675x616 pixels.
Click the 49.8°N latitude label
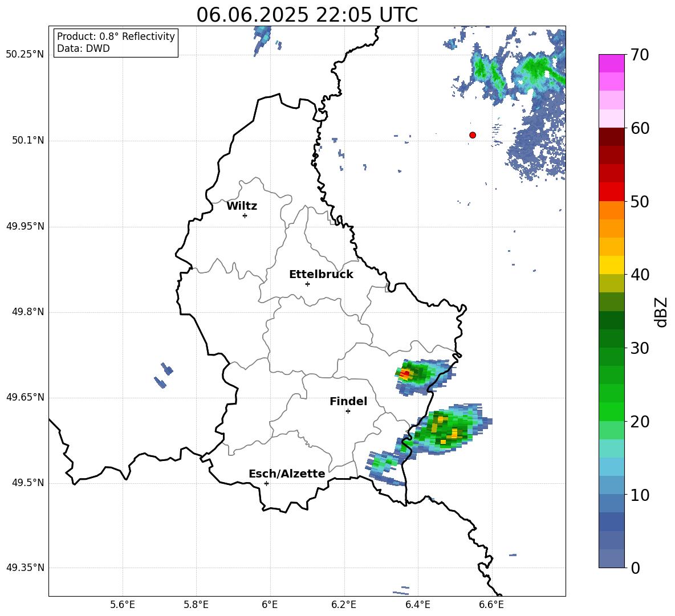click(28, 312)
